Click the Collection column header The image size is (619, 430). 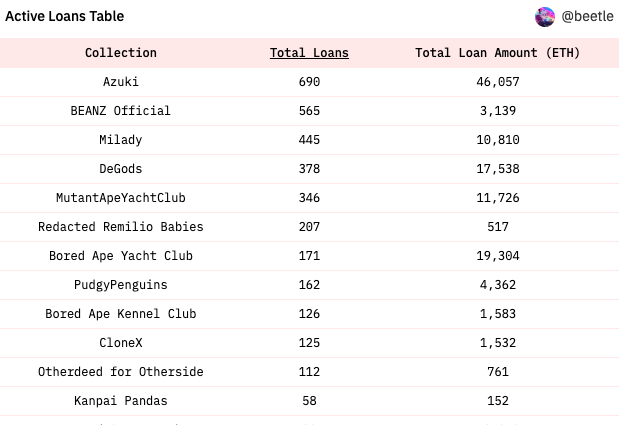[x=121, y=53]
